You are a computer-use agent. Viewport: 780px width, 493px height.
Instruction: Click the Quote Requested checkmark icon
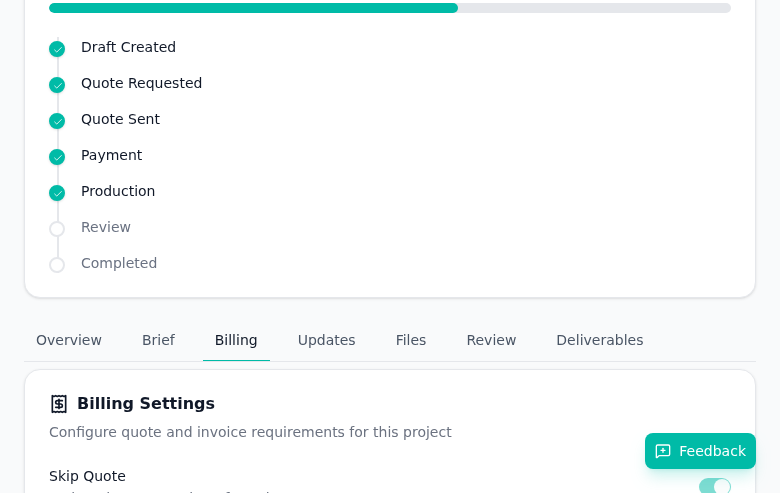click(57, 85)
